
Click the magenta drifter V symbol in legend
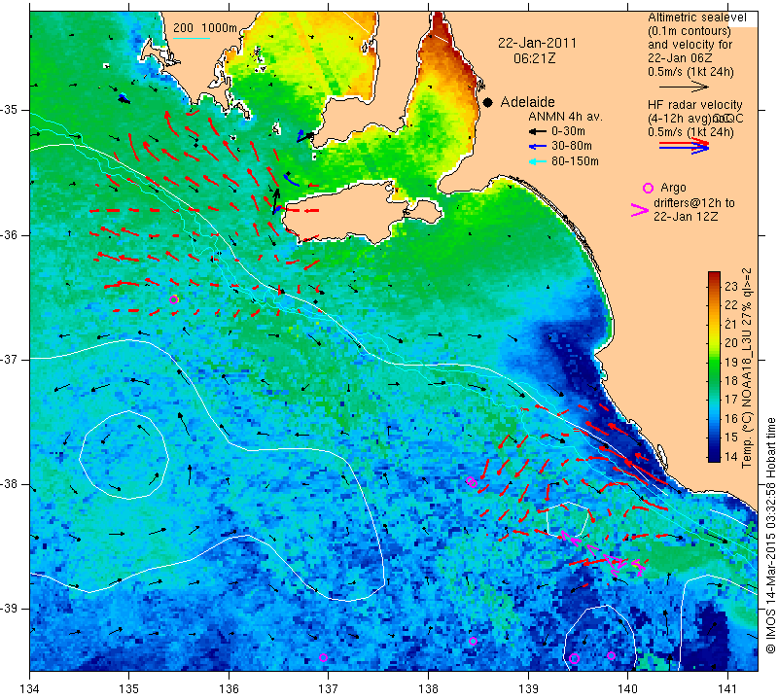pos(640,210)
